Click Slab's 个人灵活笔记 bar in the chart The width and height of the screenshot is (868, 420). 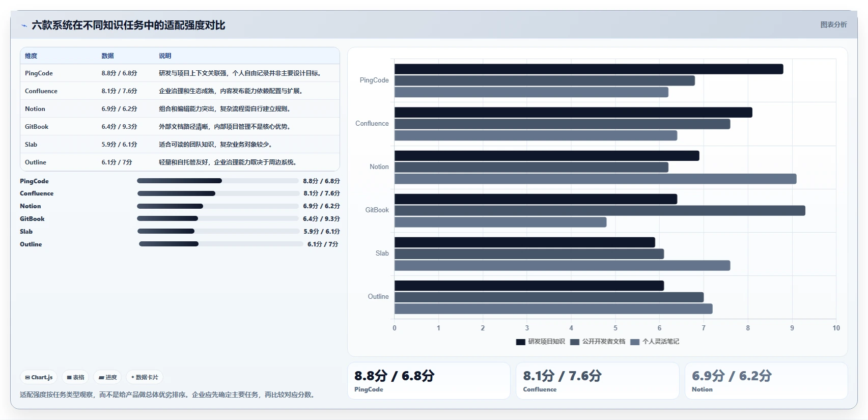[x=562, y=265]
